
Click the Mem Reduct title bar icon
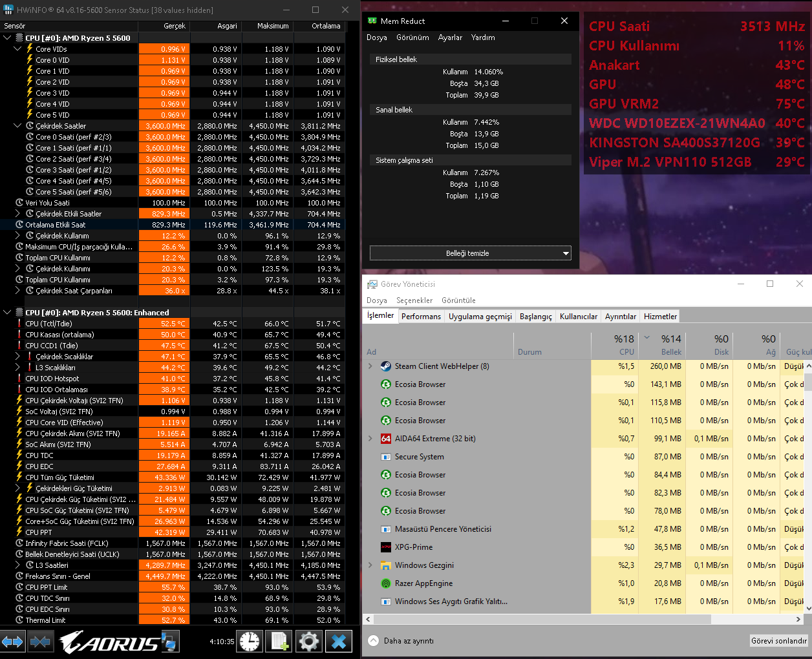[x=372, y=21]
